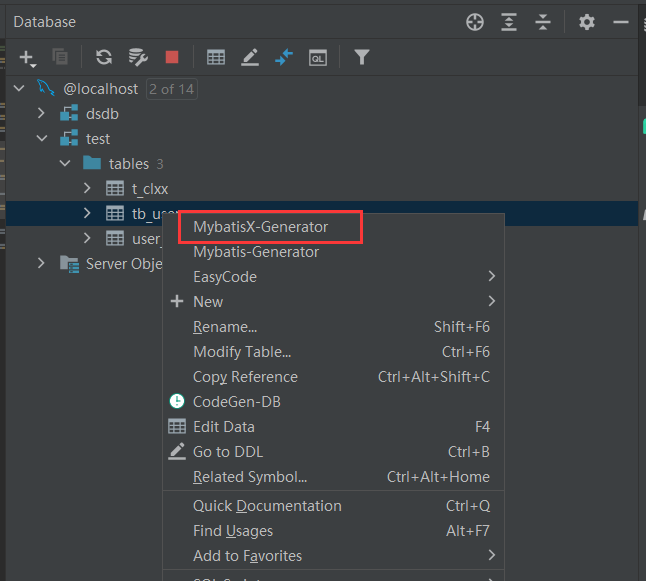Click the CodeGen-DB clock icon
The image size is (646, 581).
point(177,401)
